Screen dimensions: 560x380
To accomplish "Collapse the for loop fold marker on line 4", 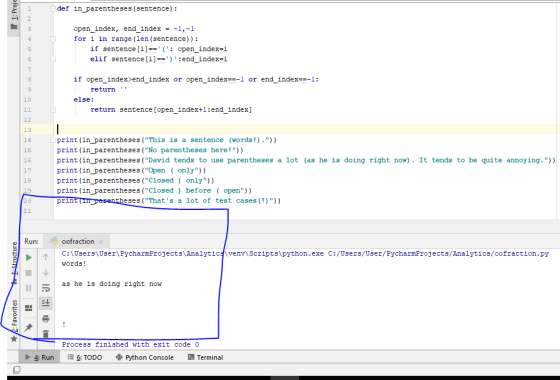I will click(x=53, y=39).
